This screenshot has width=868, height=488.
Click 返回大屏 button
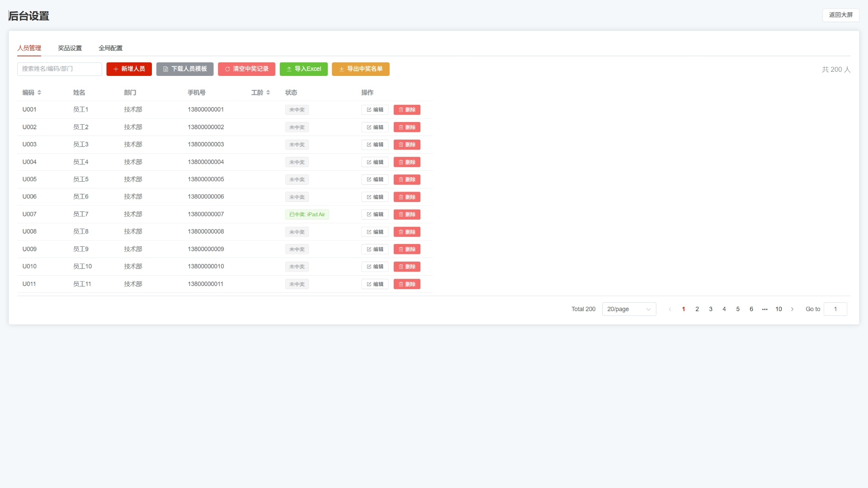(840, 15)
